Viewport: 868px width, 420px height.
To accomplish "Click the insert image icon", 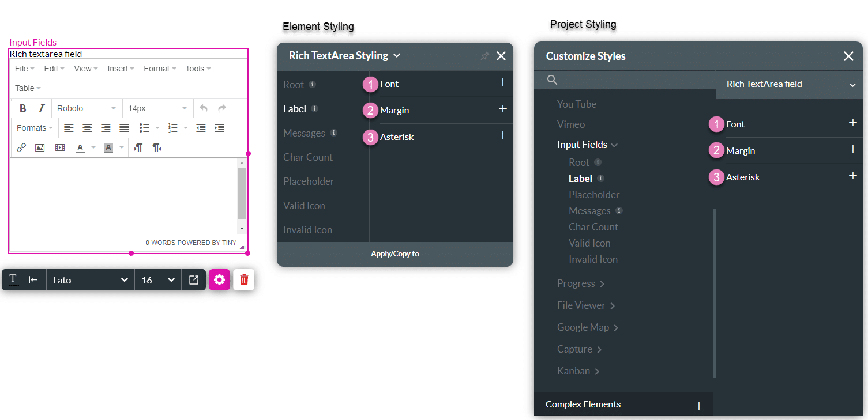I will coord(40,147).
